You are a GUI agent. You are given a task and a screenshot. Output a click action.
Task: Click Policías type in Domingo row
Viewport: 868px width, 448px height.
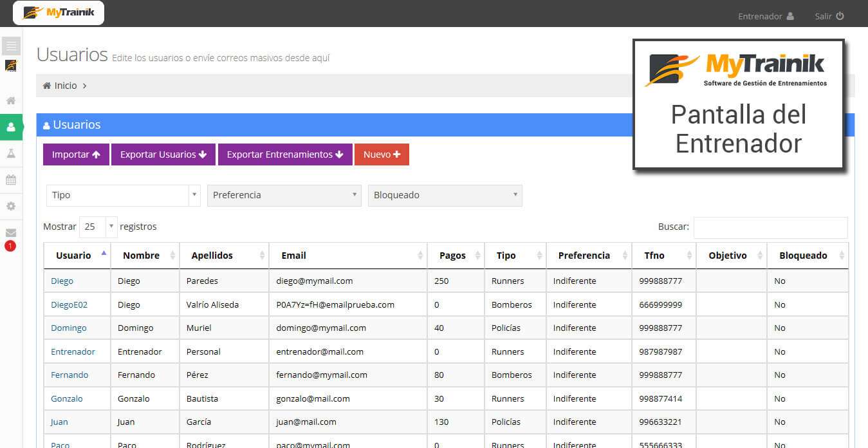click(506, 328)
